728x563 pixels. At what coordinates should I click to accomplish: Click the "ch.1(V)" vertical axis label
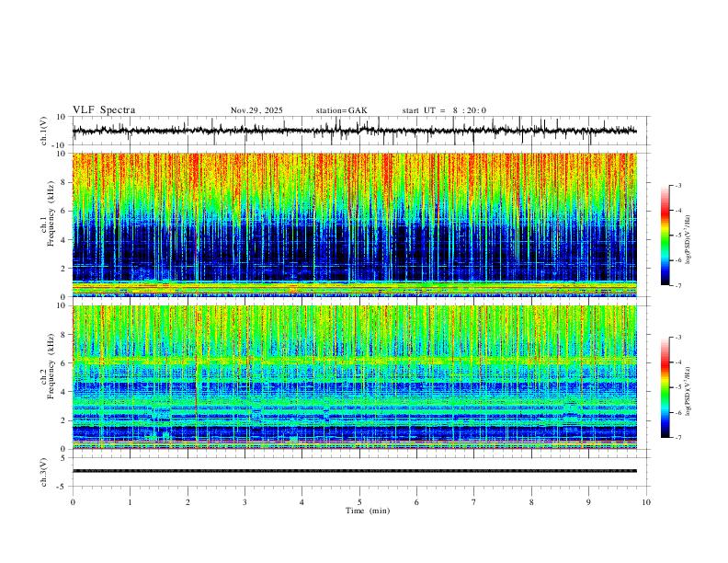coord(44,131)
